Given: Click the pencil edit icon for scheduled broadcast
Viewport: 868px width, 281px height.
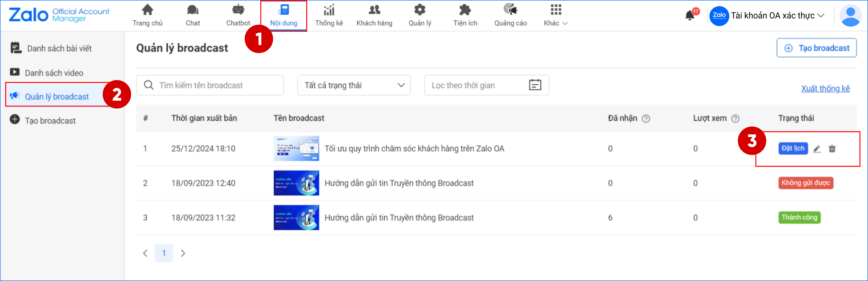Looking at the screenshot, I should pyautogui.click(x=817, y=149).
